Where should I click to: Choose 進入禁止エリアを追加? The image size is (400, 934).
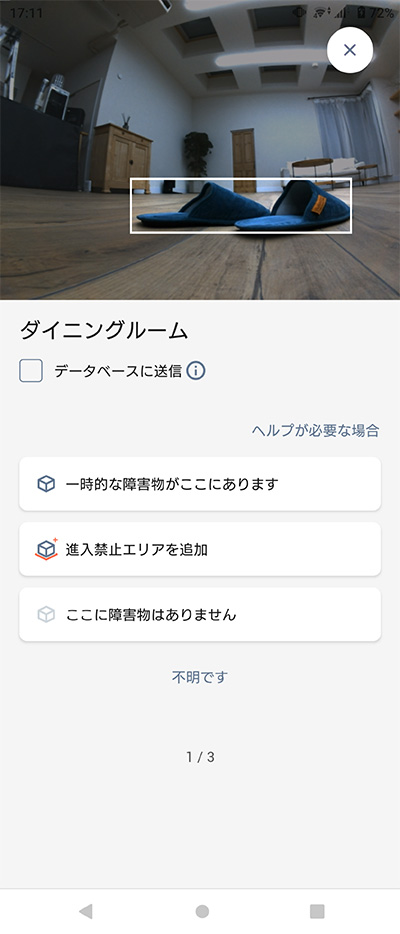click(x=200, y=549)
